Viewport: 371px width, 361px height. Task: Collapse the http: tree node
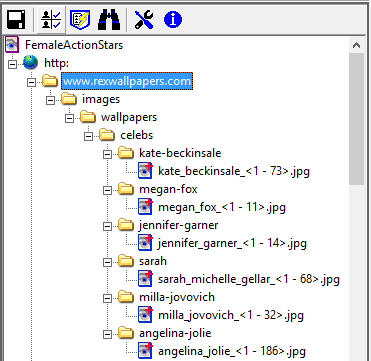(12, 64)
